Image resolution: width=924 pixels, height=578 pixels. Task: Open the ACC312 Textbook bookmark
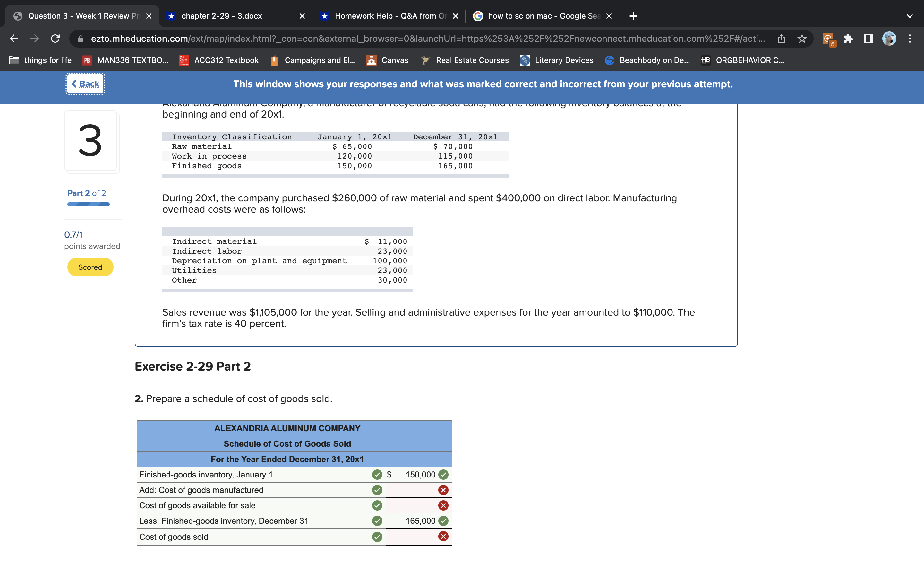[x=219, y=60]
